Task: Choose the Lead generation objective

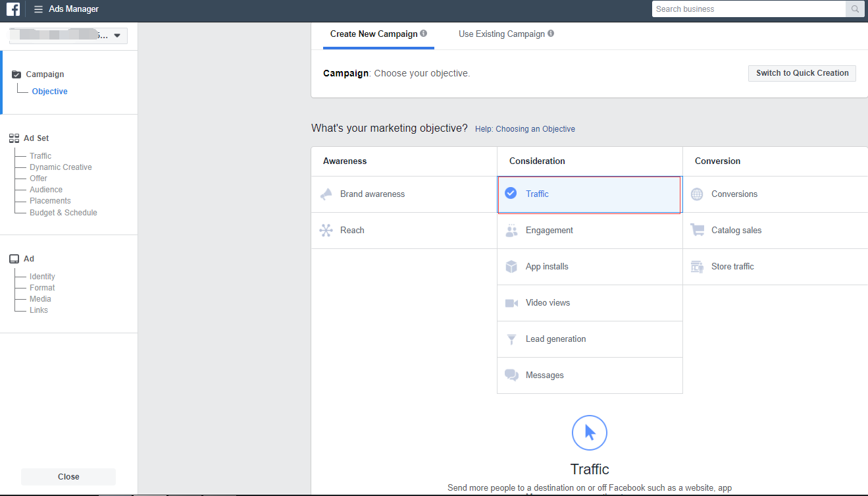Action: (590, 339)
